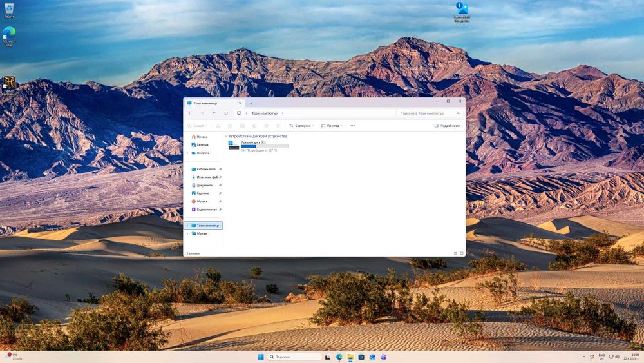Open Recycle Bin on the desktop
The width and height of the screenshot is (644, 363).
(9, 10)
